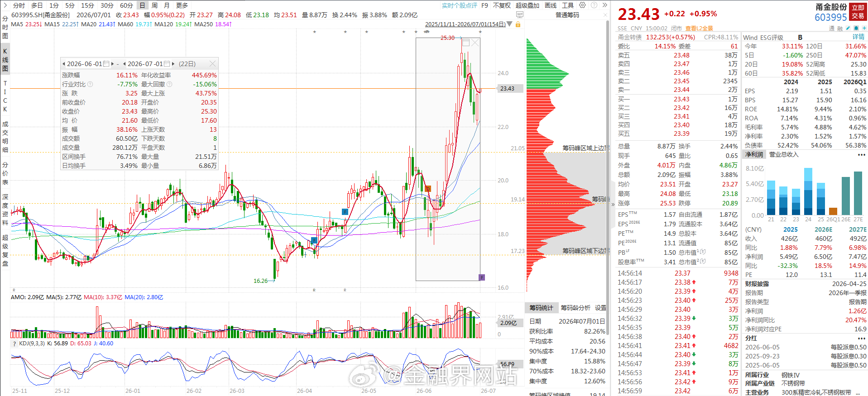Open the chart settings gear icon

point(582,5)
